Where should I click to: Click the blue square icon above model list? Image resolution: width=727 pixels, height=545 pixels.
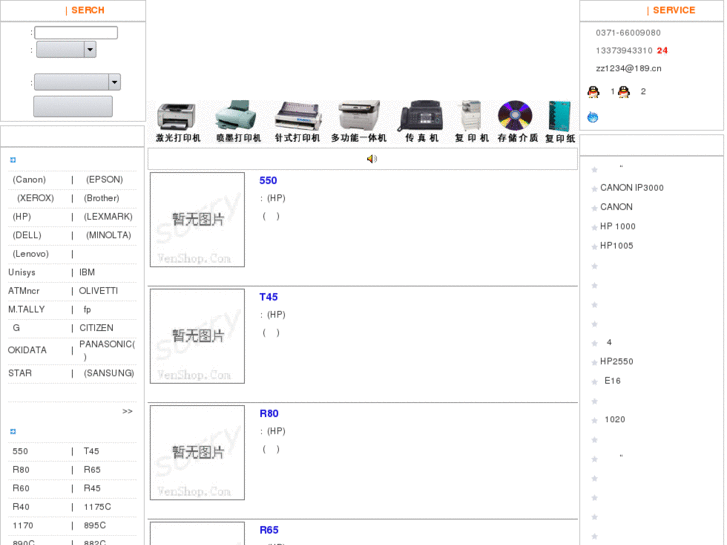(13, 432)
